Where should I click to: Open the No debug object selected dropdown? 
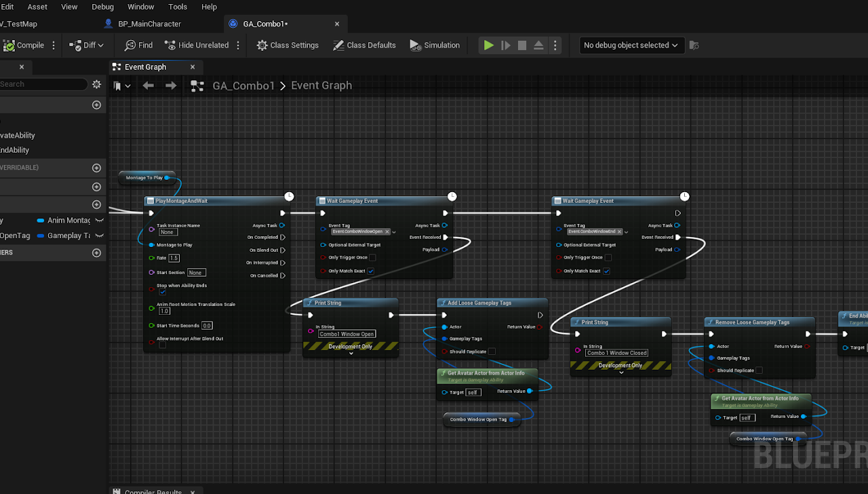(x=631, y=45)
